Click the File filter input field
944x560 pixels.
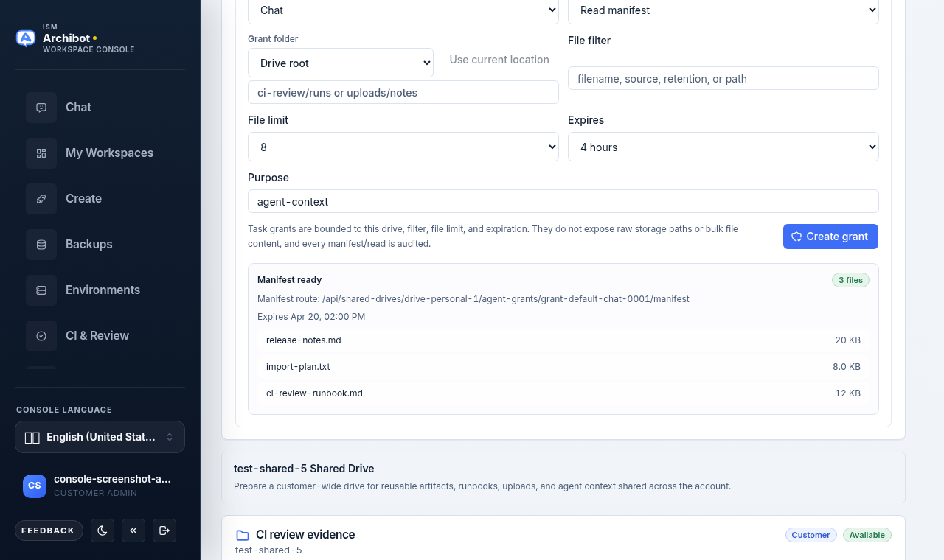tap(723, 78)
